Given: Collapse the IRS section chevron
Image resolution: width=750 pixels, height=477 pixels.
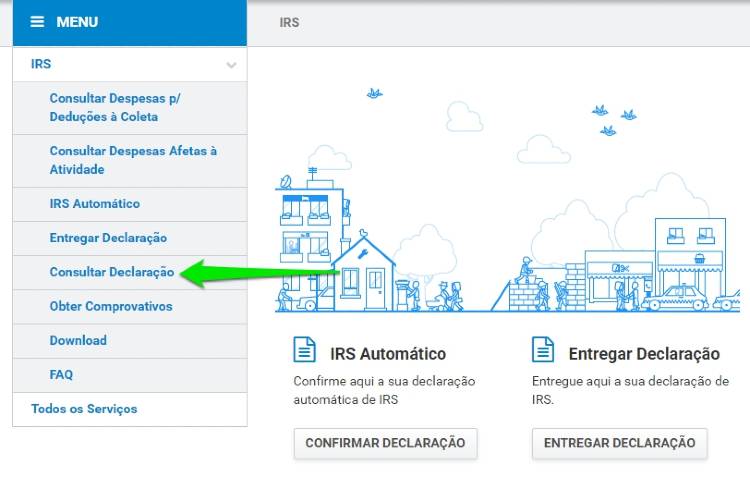Looking at the screenshot, I should (x=231, y=65).
